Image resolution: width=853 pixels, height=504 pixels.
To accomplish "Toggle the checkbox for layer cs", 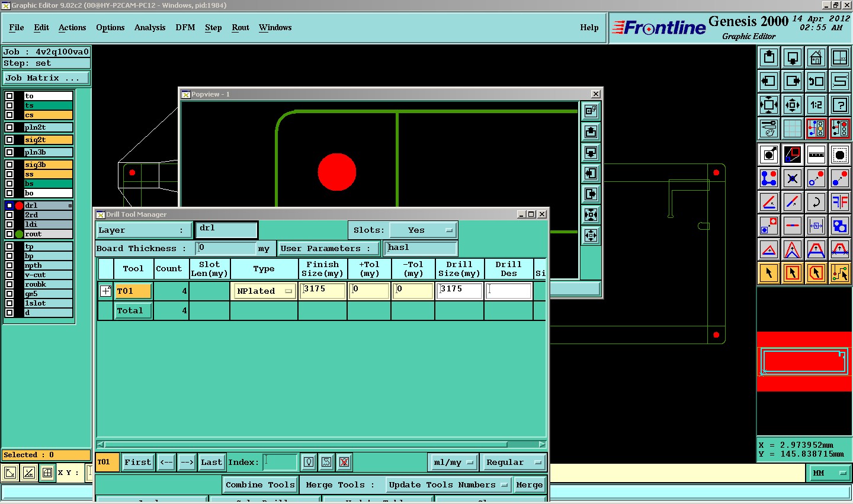I will click(9, 115).
